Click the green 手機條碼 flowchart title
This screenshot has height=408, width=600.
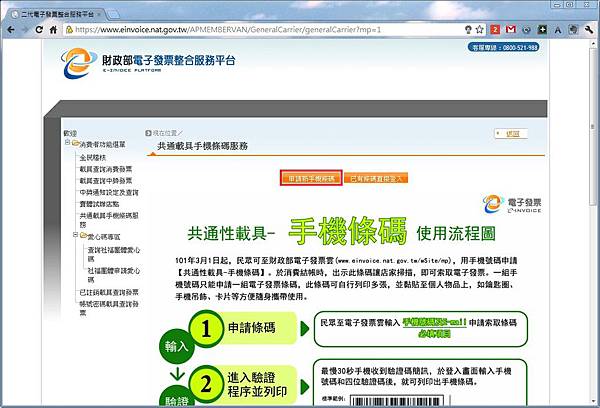[347, 231]
